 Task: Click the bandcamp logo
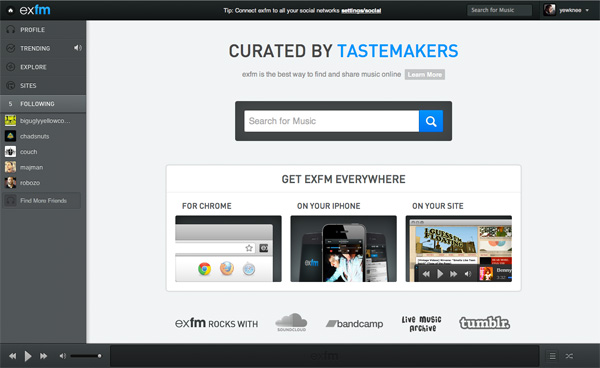coord(354,324)
